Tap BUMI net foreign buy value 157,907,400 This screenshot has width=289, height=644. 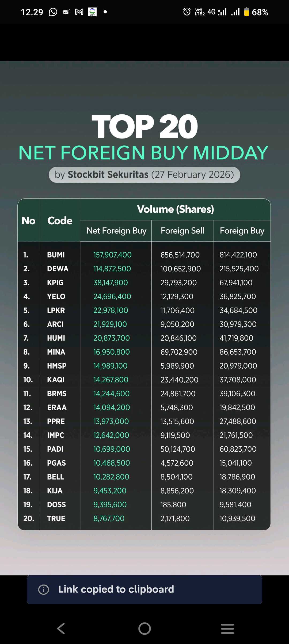tap(112, 255)
